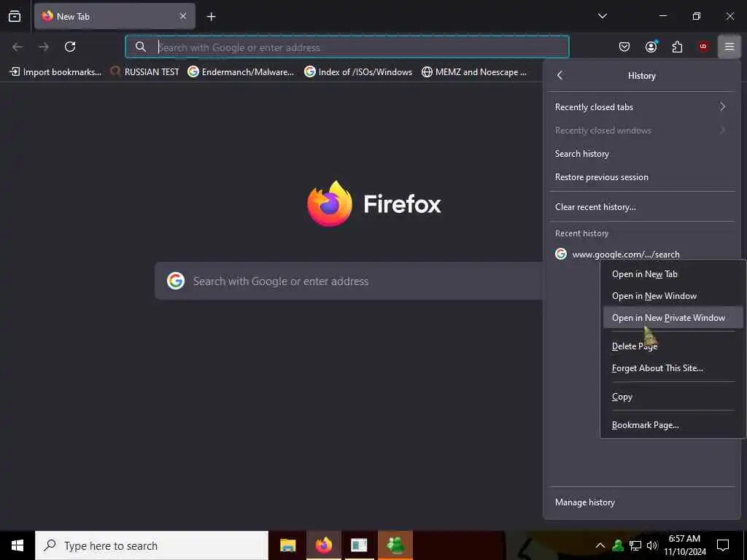Open the Windows Start menu

18,545
